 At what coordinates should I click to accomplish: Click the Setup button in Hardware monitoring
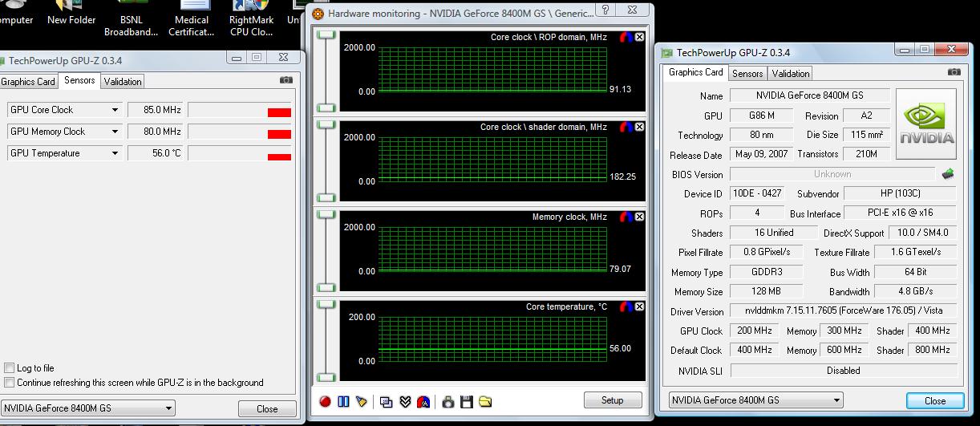point(612,400)
